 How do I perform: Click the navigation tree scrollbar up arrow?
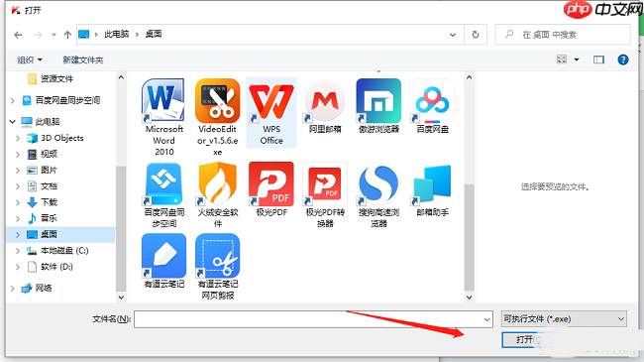coord(121,77)
